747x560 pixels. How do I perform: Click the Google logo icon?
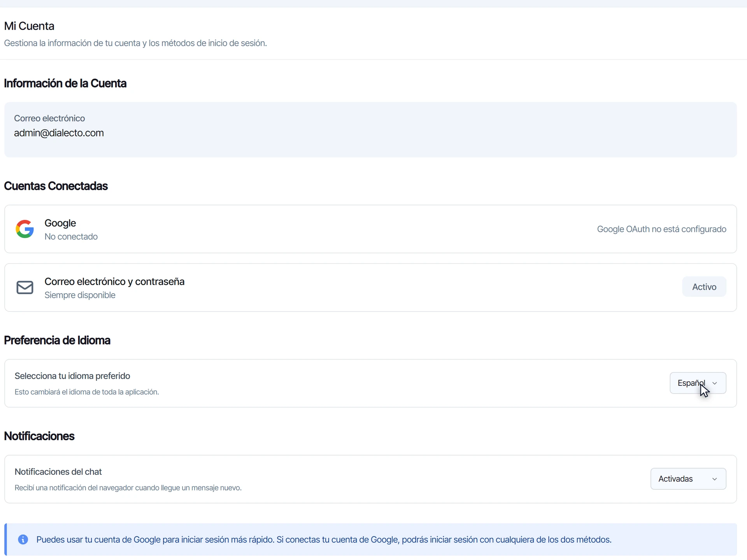25,229
